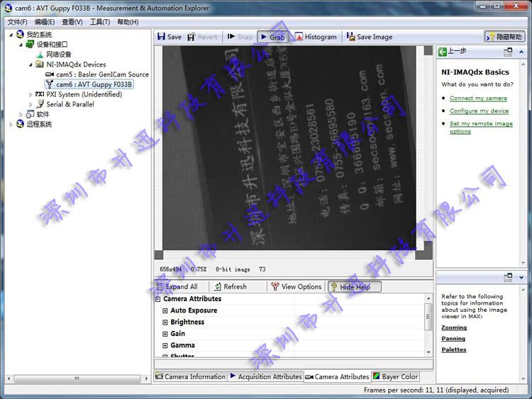Open the Histogram view
532x399 pixels.
point(316,37)
